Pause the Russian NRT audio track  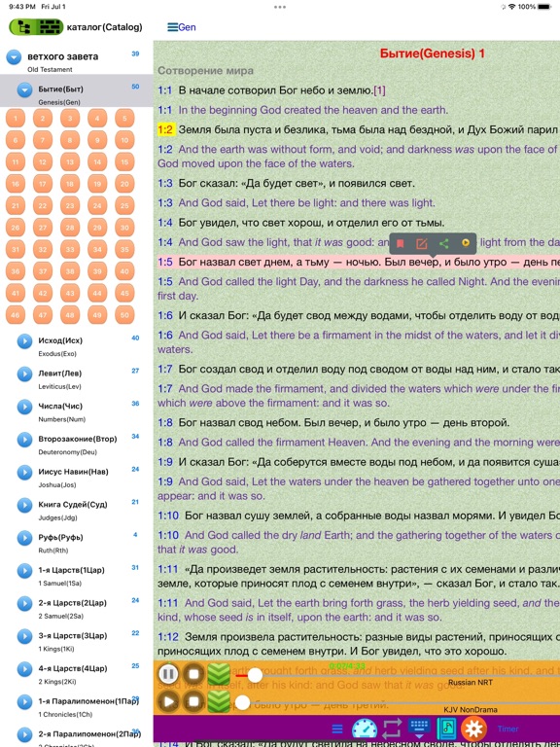point(168,674)
